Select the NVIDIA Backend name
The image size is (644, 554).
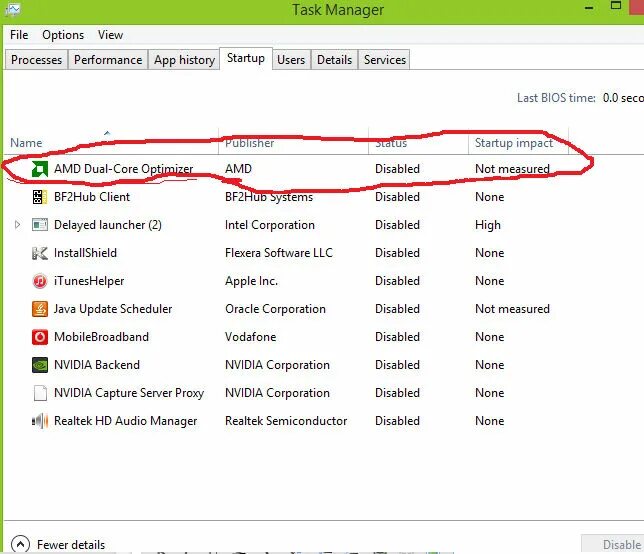click(97, 365)
